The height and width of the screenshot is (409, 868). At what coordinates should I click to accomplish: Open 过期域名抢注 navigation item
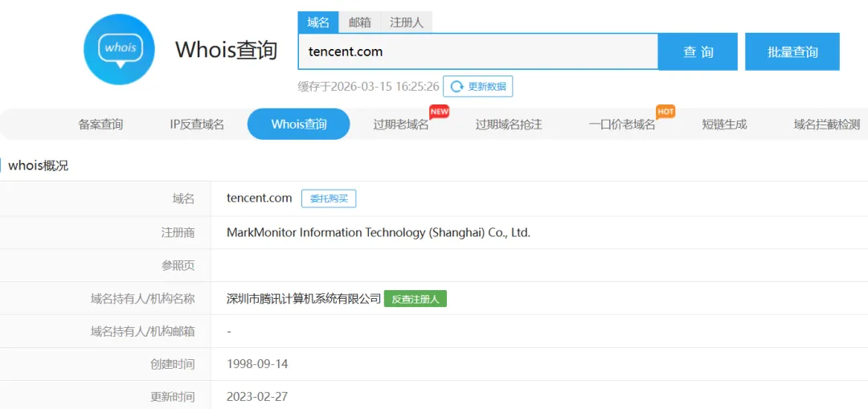pyautogui.click(x=509, y=125)
